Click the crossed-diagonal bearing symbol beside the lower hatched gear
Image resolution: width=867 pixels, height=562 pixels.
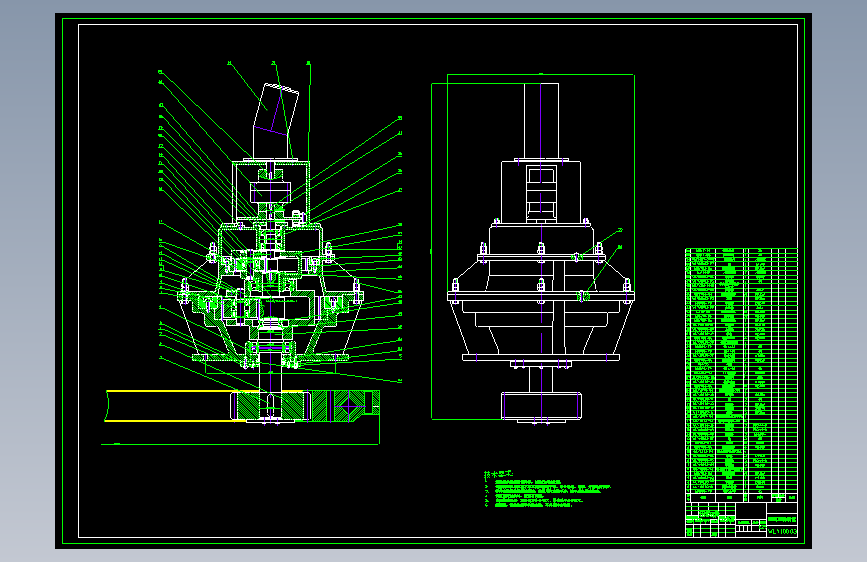349,407
